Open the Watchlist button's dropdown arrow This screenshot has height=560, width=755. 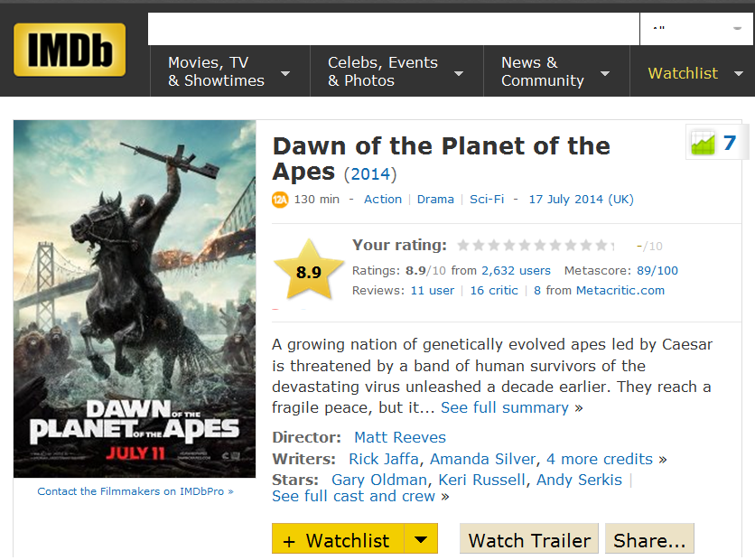click(421, 540)
